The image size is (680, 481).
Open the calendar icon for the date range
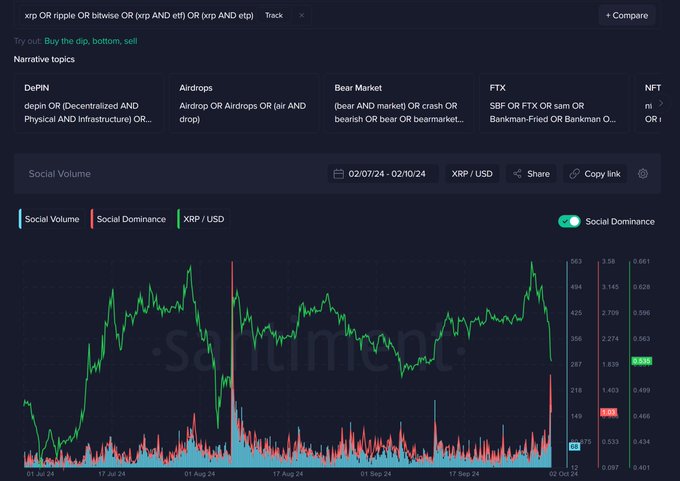339,174
